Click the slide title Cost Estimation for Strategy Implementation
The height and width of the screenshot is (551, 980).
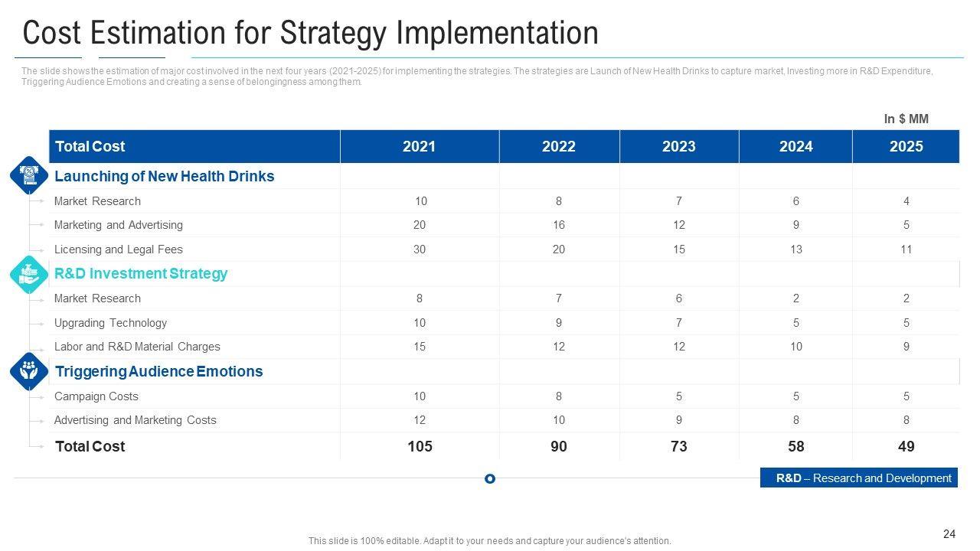point(311,33)
